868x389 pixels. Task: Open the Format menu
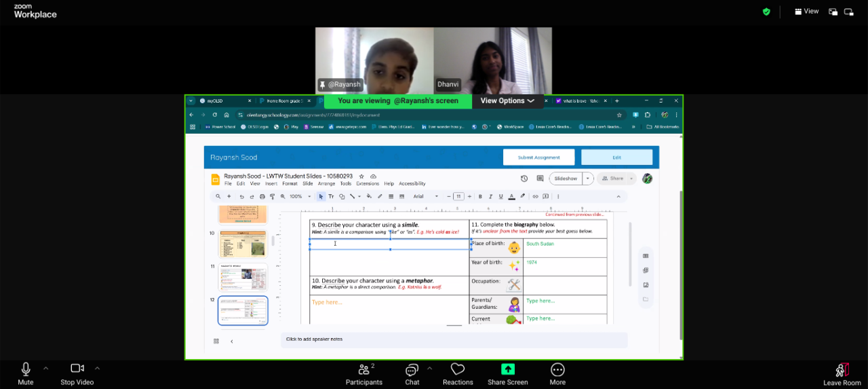[290, 183]
